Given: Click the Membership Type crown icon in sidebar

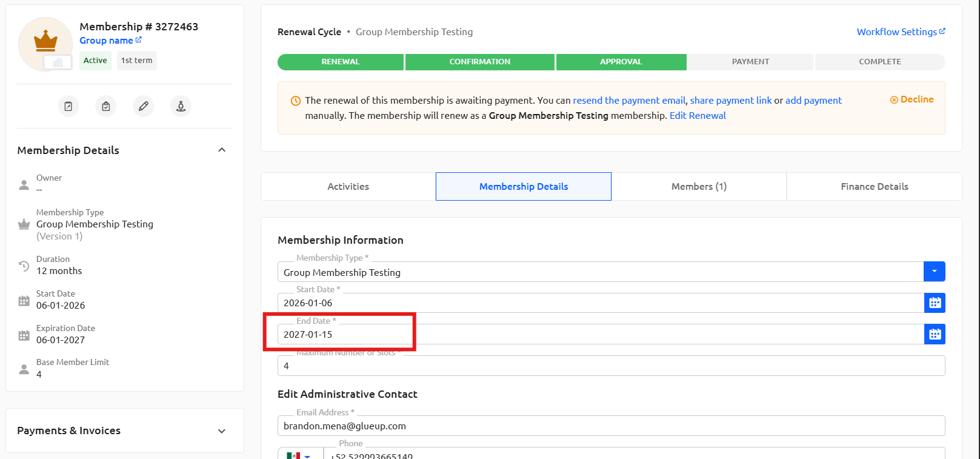Looking at the screenshot, I should (24, 224).
